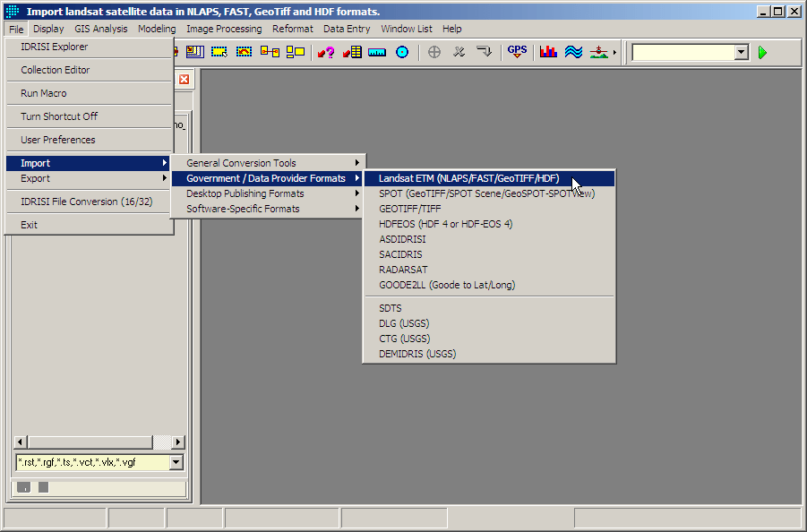The width and height of the screenshot is (807, 532).
Task: Open the Image Processing menu
Action: pyautogui.click(x=224, y=29)
